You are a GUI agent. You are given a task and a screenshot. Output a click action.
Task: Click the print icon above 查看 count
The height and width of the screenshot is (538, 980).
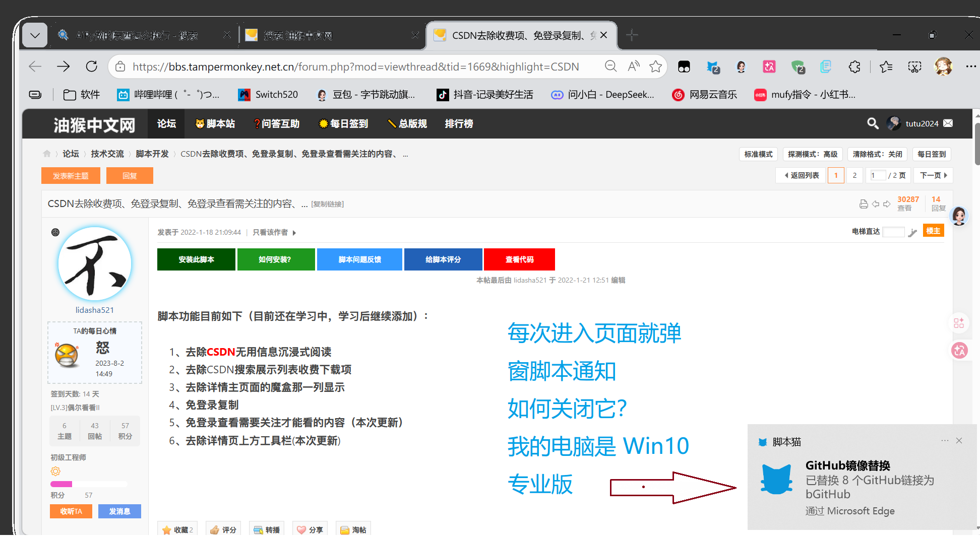coord(864,204)
